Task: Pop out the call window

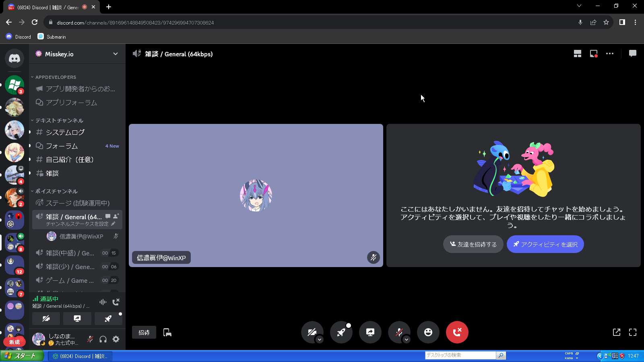Action: pyautogui.click(x=617, y=332)
